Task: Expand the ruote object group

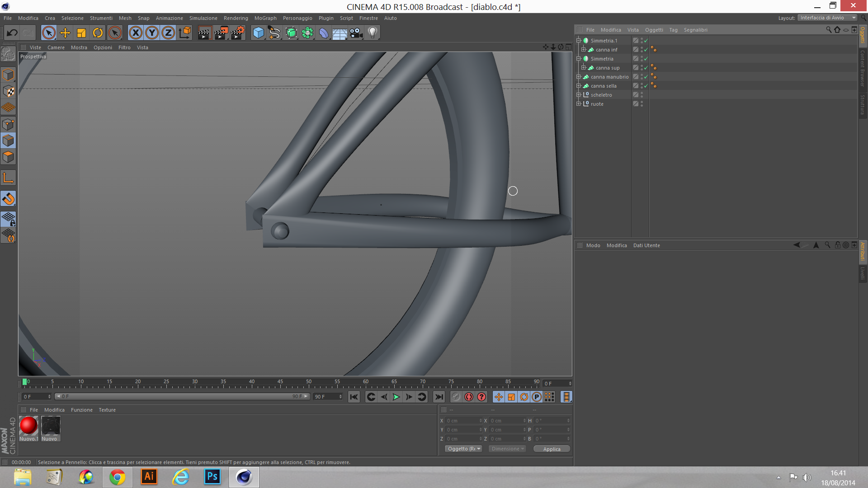Action: pyautogui.click(x=578, y=104)
